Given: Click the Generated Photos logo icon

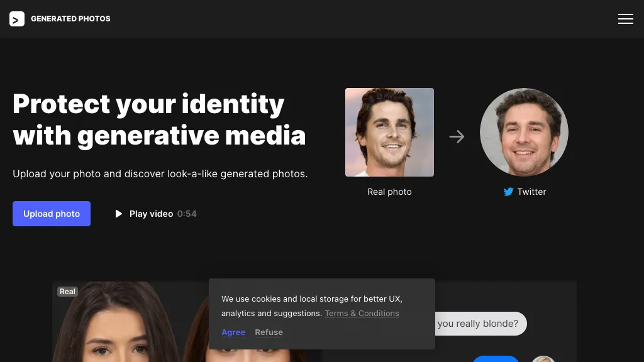Looking at the screenshot, I should (x=16, y=19).
